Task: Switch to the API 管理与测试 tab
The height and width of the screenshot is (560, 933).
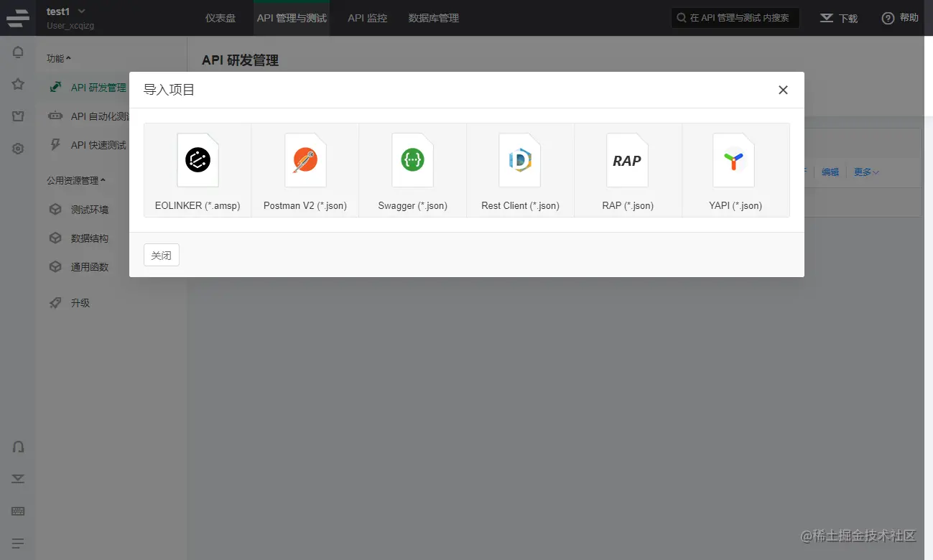Action: click(x=292, y=18)
